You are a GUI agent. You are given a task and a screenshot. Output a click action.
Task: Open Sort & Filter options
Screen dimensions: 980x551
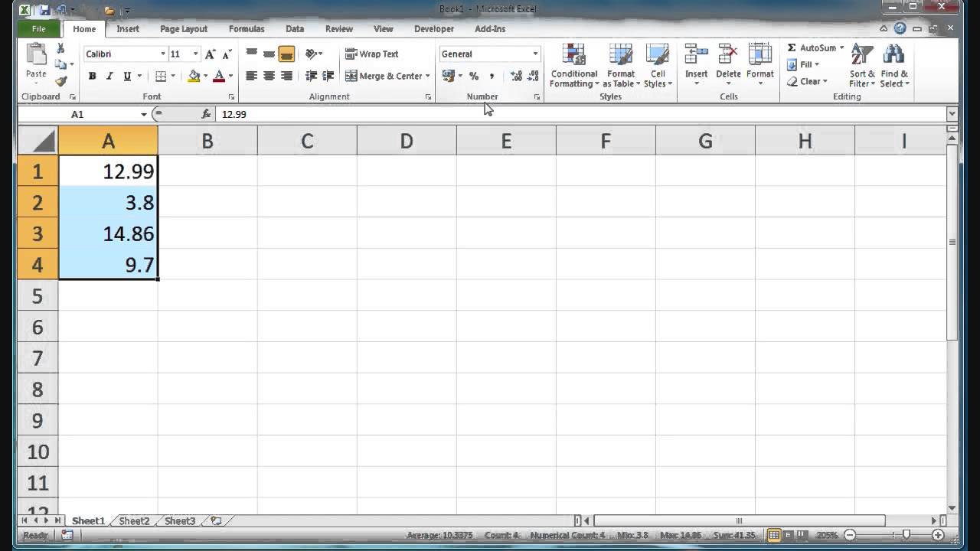point(862,66)
